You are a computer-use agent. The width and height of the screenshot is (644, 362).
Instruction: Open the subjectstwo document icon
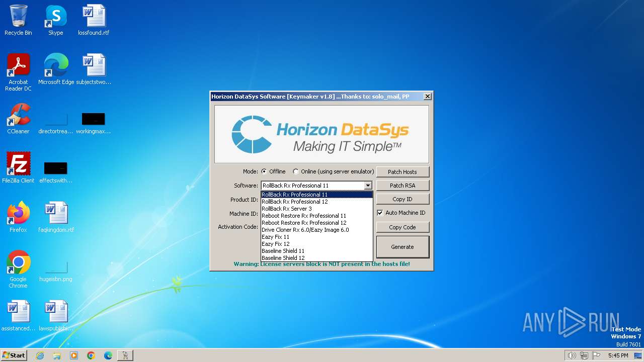pyautogui.click(x=94, y=69)
